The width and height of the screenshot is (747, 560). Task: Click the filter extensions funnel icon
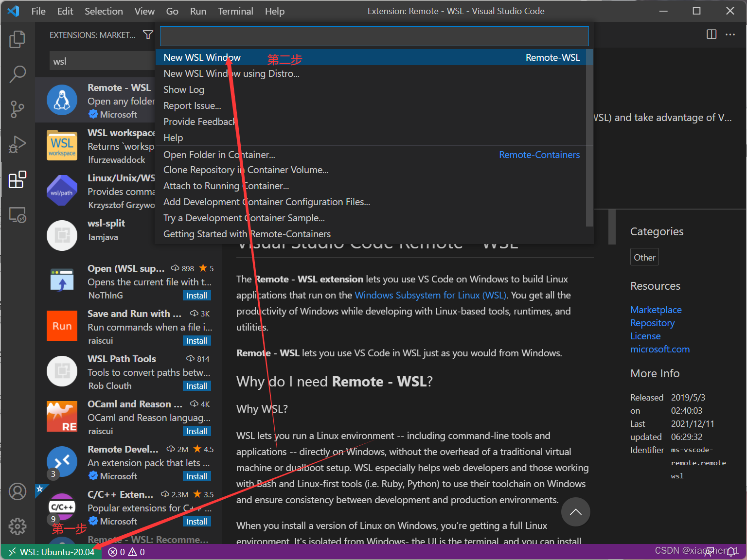[148, 35]
